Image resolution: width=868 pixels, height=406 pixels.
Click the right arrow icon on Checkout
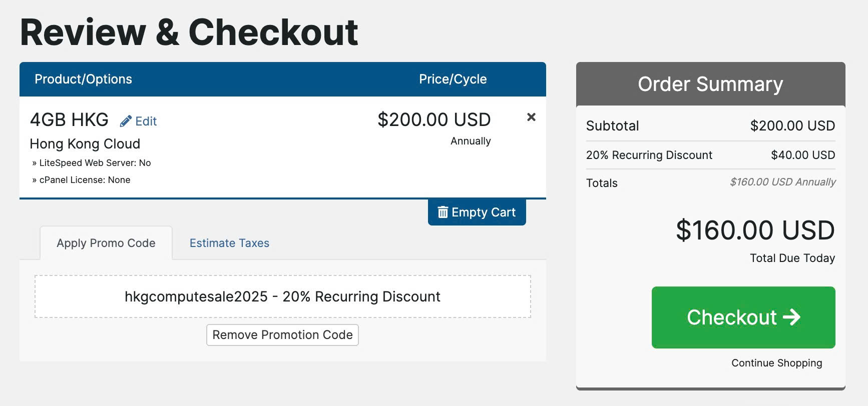(791, 317)
